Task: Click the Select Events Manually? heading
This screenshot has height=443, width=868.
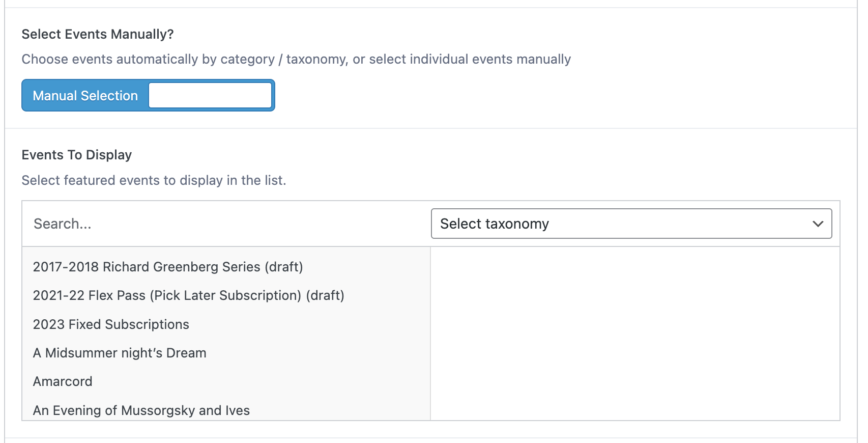Action: (x=98, y=34)
